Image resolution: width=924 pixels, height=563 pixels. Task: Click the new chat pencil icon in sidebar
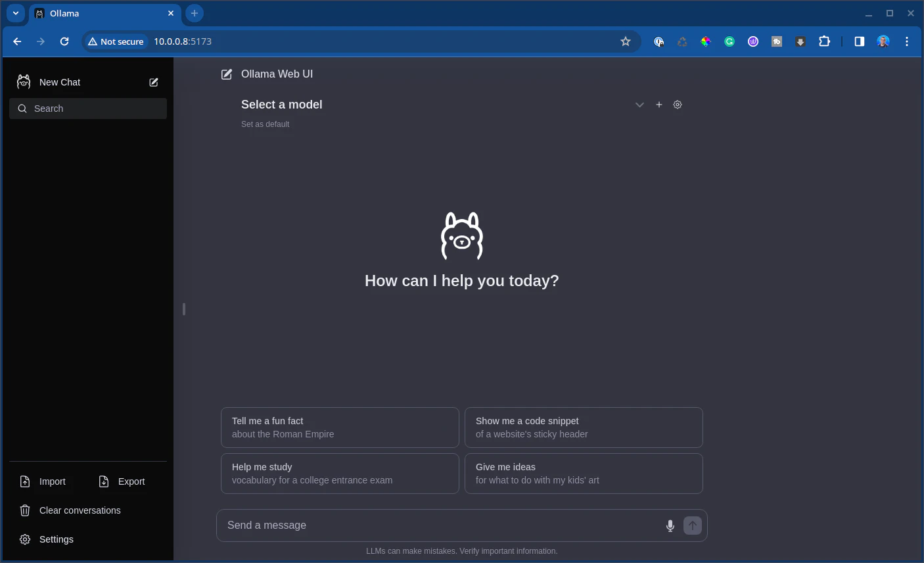[154, 82]
